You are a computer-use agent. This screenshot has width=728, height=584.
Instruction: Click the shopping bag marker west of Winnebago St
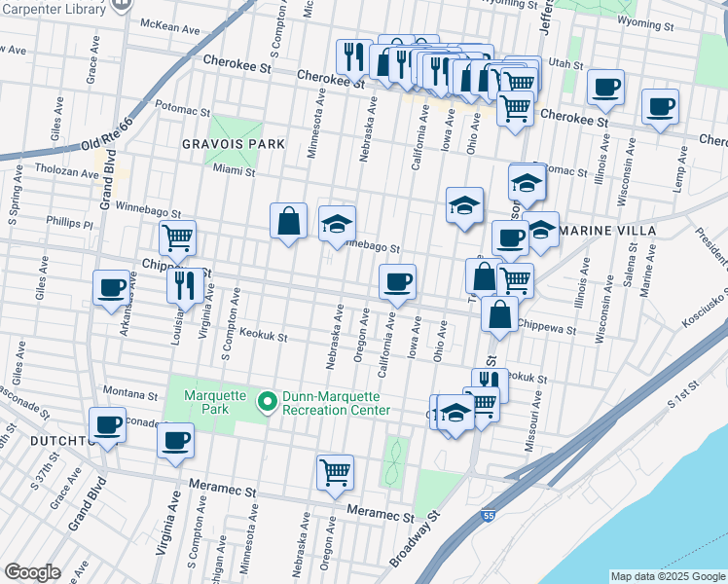pos(289,221)
